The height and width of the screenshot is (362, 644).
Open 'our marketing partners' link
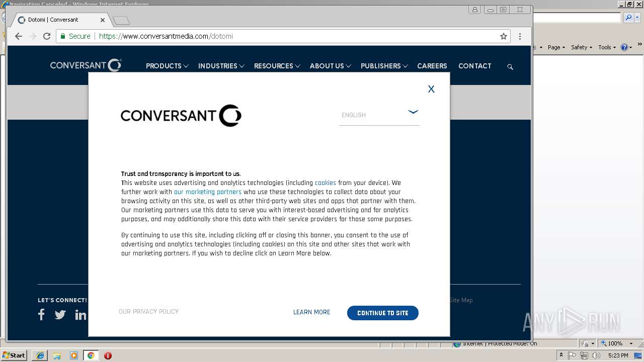(208, 192)
